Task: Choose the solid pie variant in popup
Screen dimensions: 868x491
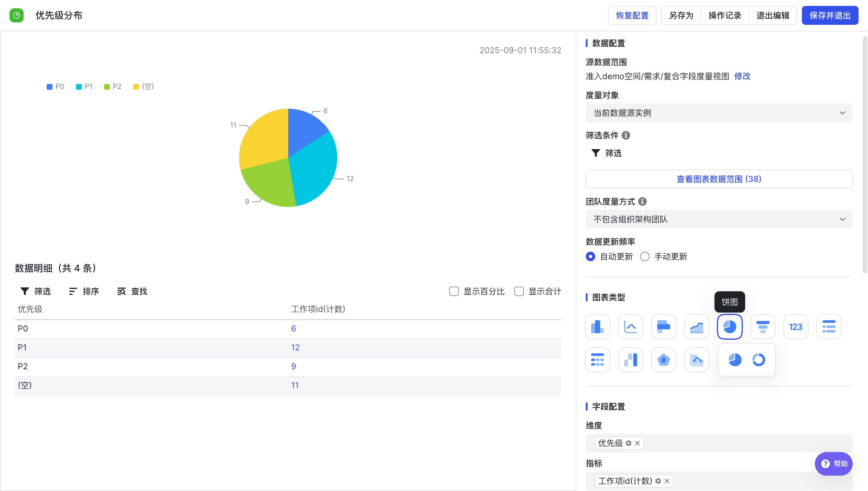Action: [735, 360]
